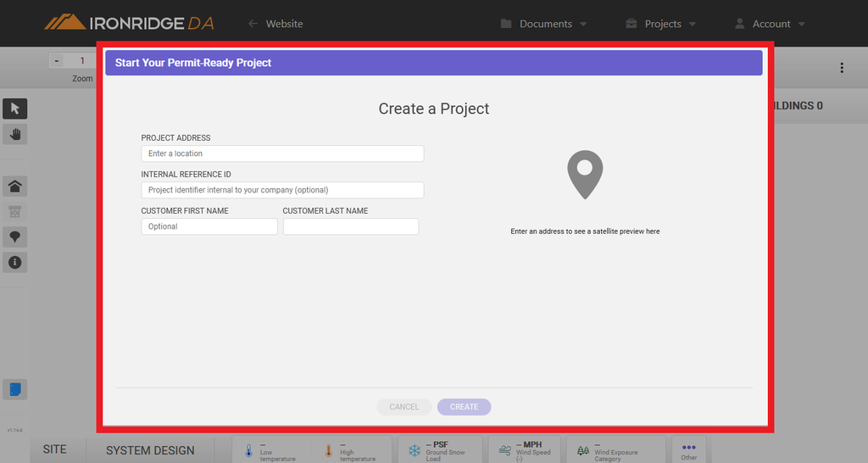Select the obstruction tool icon

click(x=15, y=212)
